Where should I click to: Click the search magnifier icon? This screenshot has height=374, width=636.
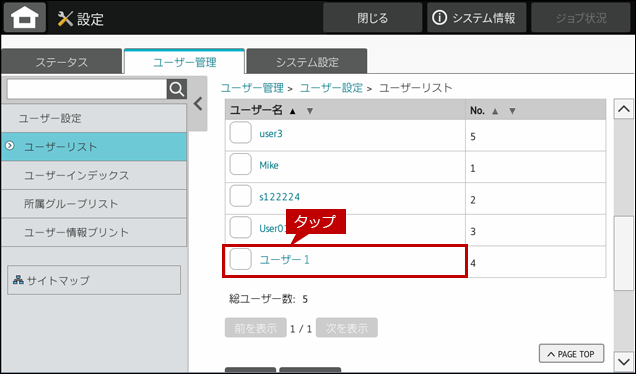click(177, 89)
